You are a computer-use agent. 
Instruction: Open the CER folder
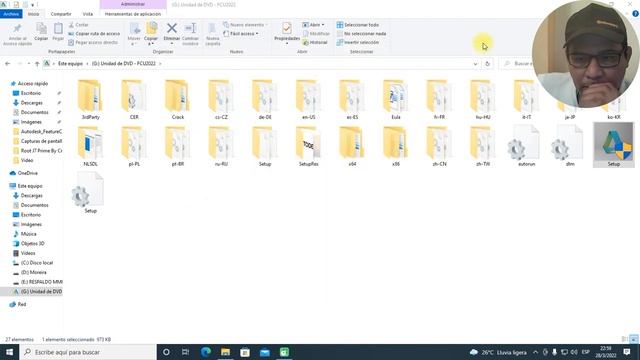point(134,100)
